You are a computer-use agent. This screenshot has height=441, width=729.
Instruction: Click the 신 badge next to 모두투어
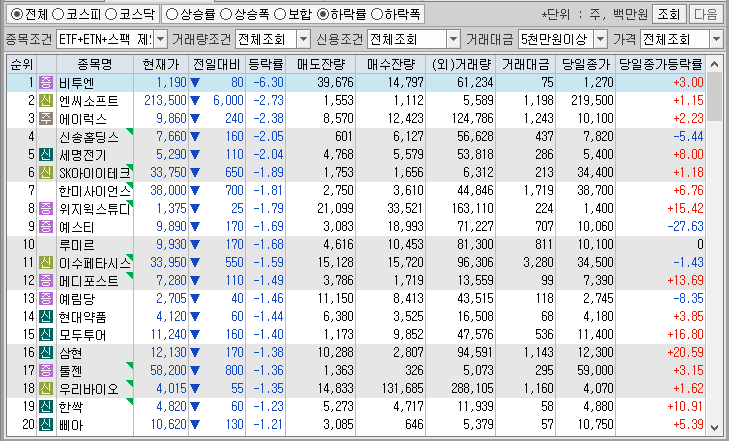46,335
